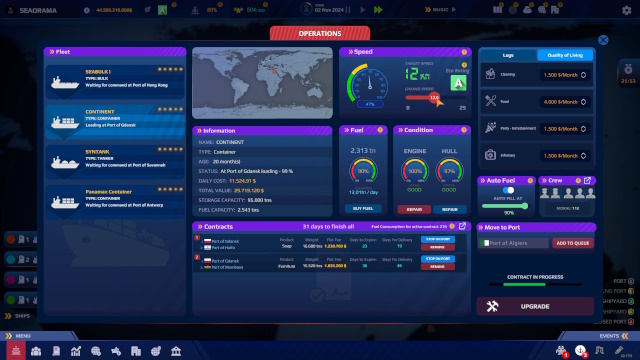
Task: Click the fast-forward time icon
Action: 378,9
